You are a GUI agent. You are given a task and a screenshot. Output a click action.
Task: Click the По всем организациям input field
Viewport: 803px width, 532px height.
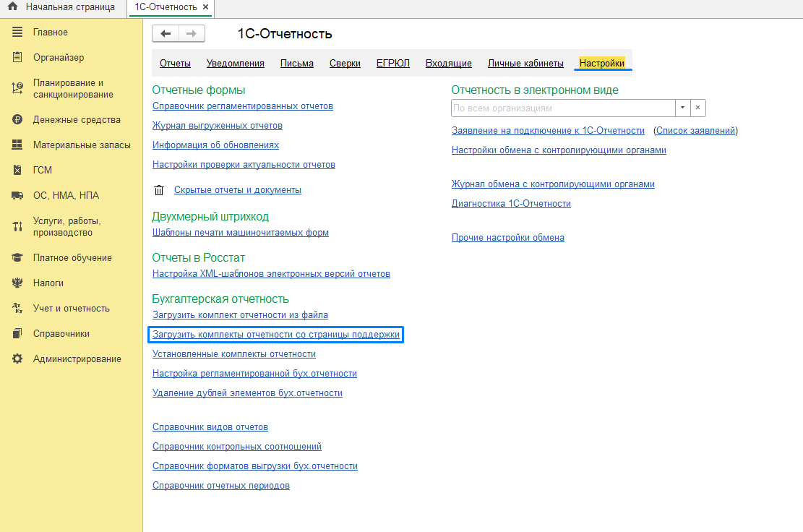point(563,108)
